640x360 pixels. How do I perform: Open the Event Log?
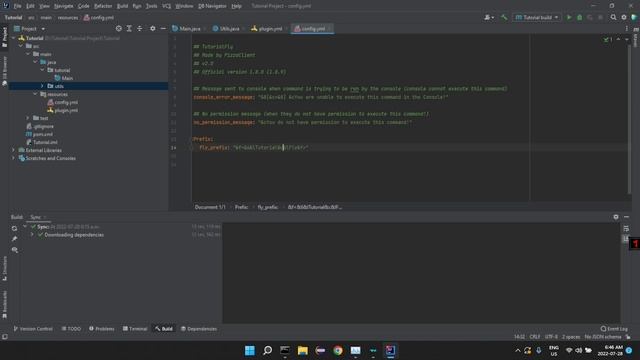pos(614,329)
